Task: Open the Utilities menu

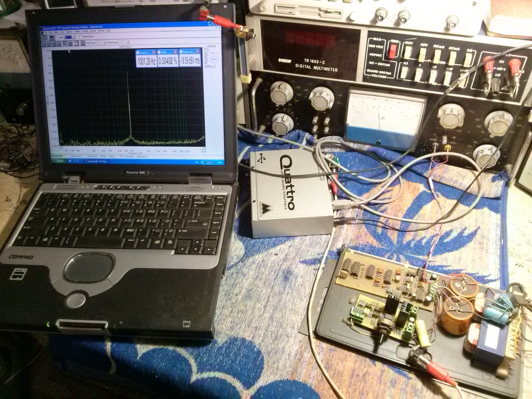Action: tap(77, 32)
